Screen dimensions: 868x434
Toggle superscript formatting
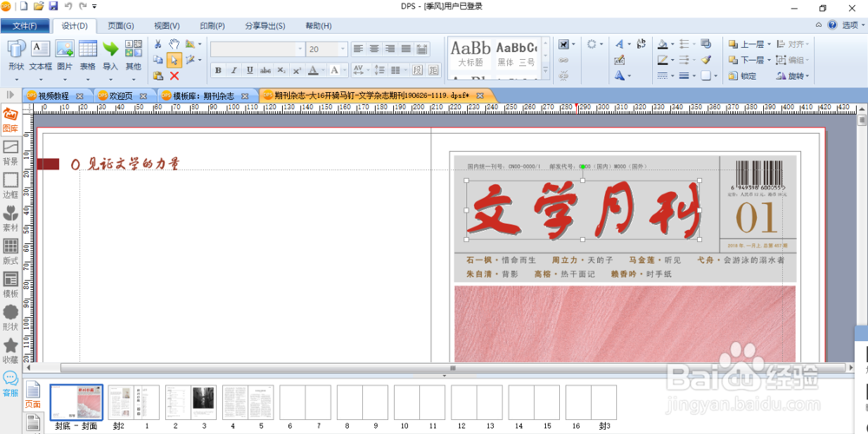[x=297, y=70]
